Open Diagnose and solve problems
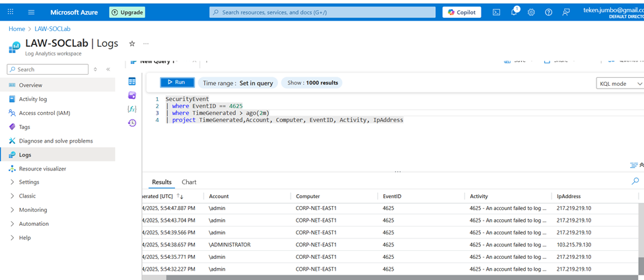 (57, 141)
